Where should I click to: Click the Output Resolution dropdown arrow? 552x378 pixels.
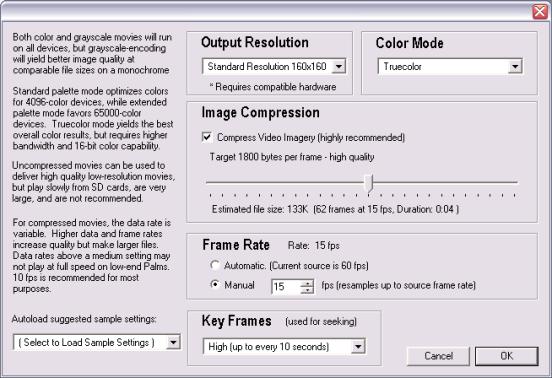point(339,66)
